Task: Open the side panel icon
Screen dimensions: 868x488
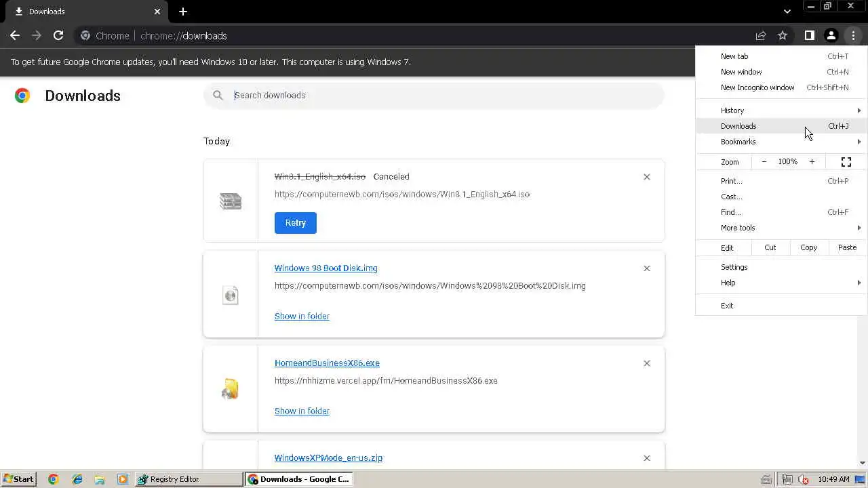Action: click(x=809, y=35)
